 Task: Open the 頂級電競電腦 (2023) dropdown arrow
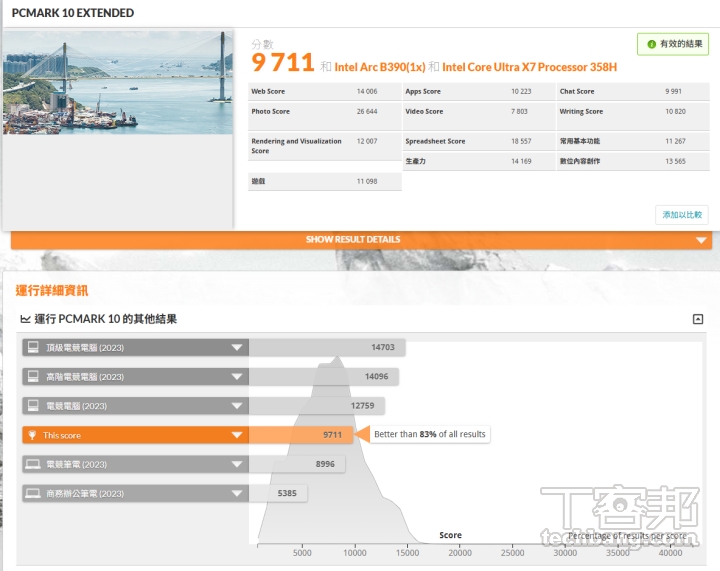[x=237, y=348]
